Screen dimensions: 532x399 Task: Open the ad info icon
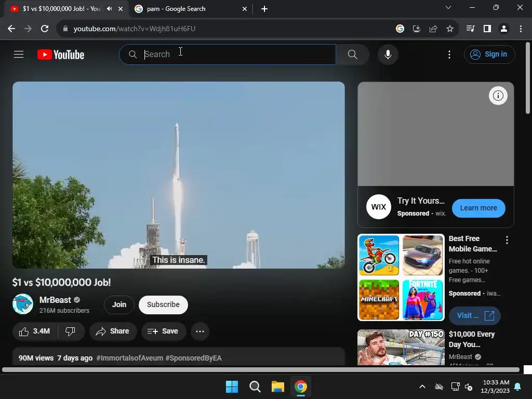pos(498,96)
